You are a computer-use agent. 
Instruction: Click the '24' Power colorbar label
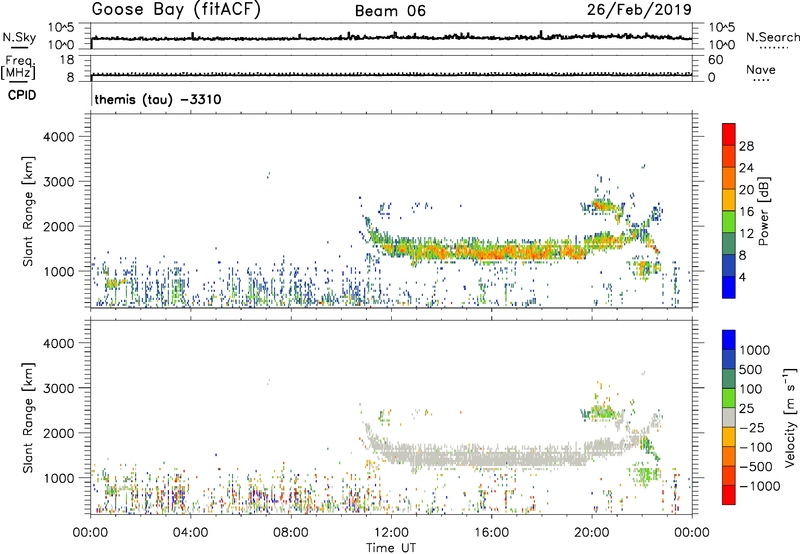(746, 168)
